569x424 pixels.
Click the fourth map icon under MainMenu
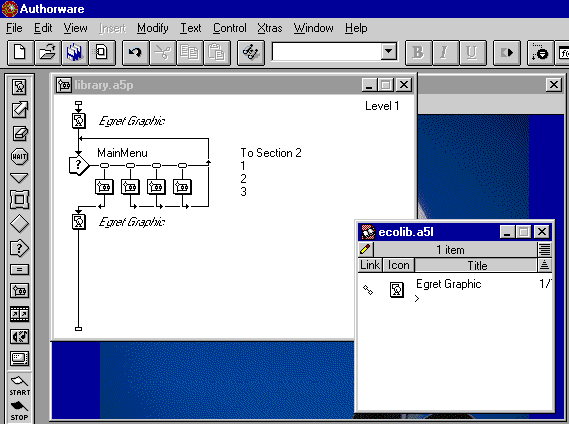[x=183, y=187]
